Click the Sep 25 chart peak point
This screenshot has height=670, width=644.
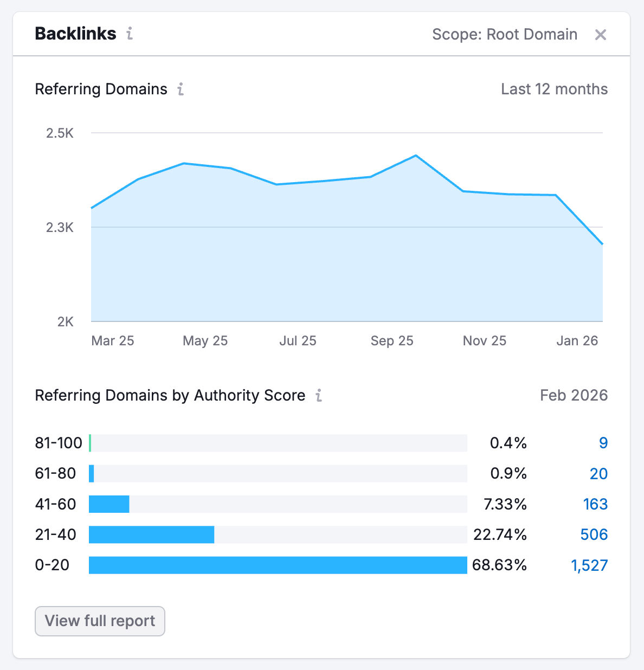tap(415, 156)
